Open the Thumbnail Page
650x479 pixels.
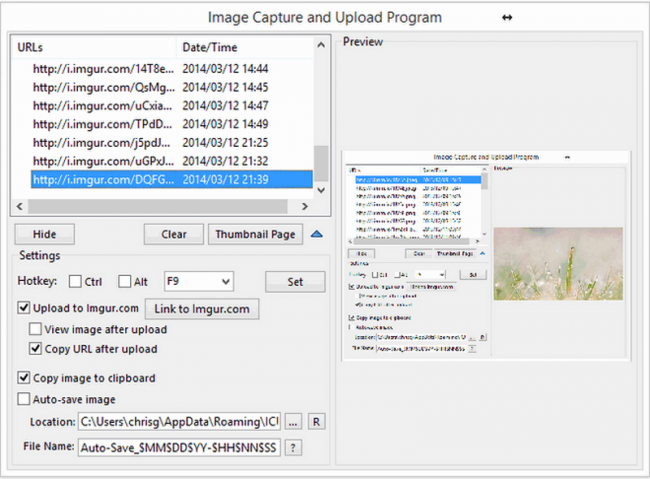point(255,234)
